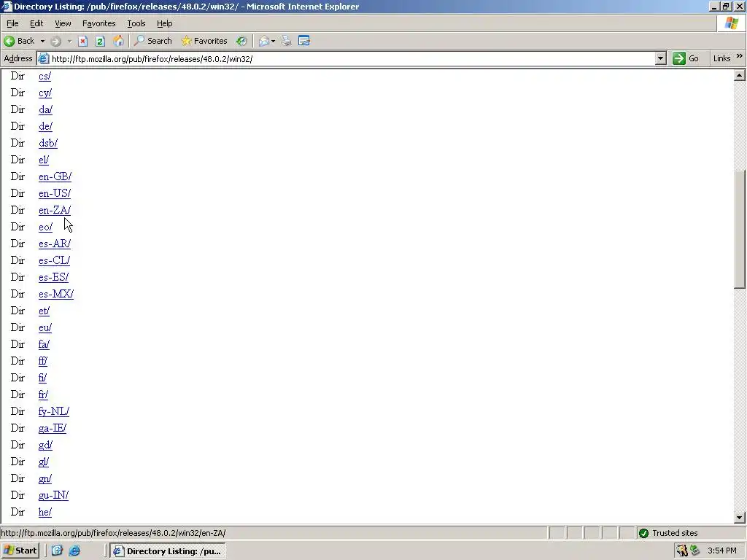
Task: Open the Back history dropdown arrow
Action: (42, 41)
